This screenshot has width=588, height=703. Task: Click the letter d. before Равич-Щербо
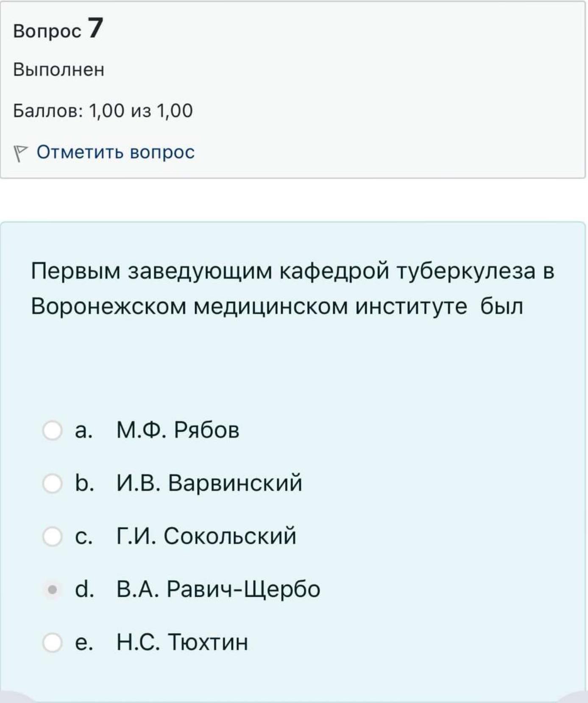pos(84,589)
